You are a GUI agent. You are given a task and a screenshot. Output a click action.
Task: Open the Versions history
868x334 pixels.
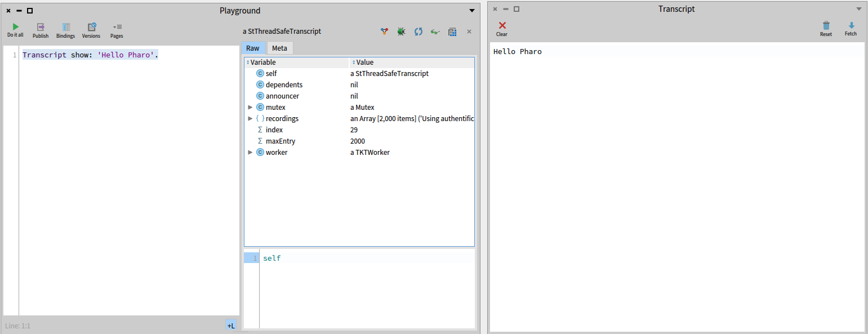point(91,30)
